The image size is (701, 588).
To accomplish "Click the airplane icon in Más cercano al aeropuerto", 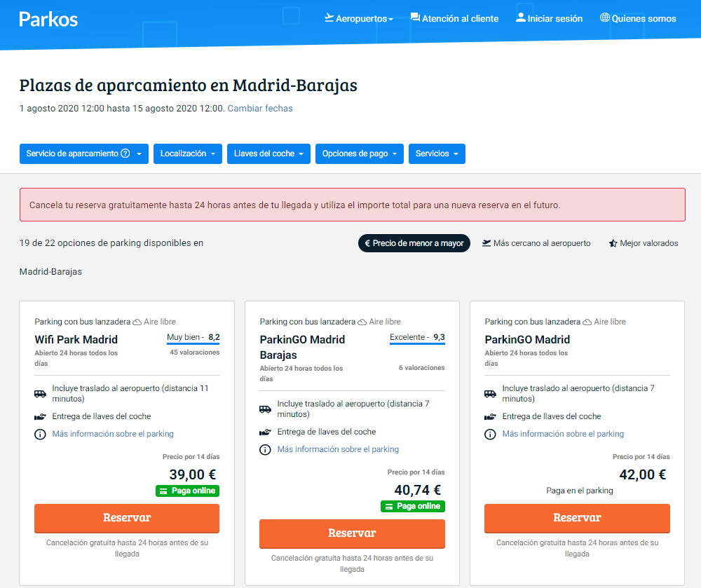I will tap(486, 243).
